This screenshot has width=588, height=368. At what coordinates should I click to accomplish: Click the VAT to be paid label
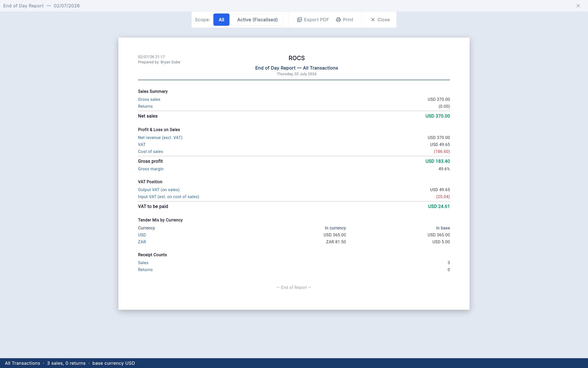tap(153, 206)
